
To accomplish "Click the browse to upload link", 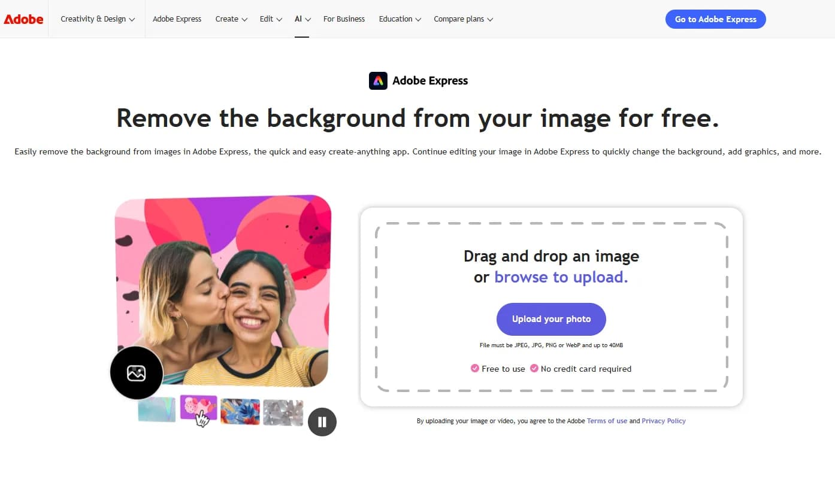I will [x=561, y=277].
